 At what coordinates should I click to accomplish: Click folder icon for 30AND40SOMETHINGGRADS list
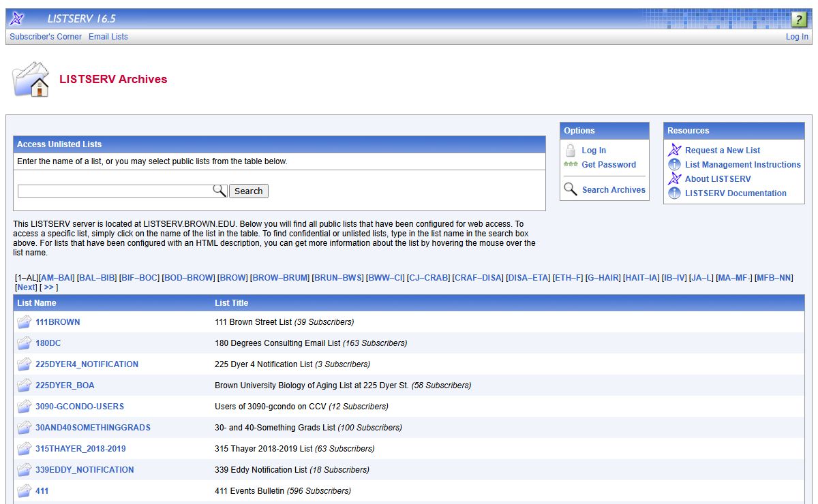(x=24, y=428)
